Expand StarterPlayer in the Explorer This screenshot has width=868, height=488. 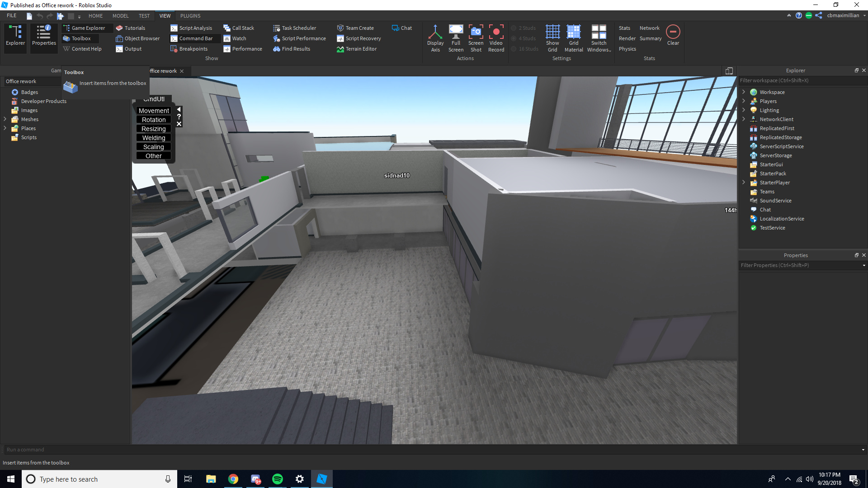click(x=744, y=182)
